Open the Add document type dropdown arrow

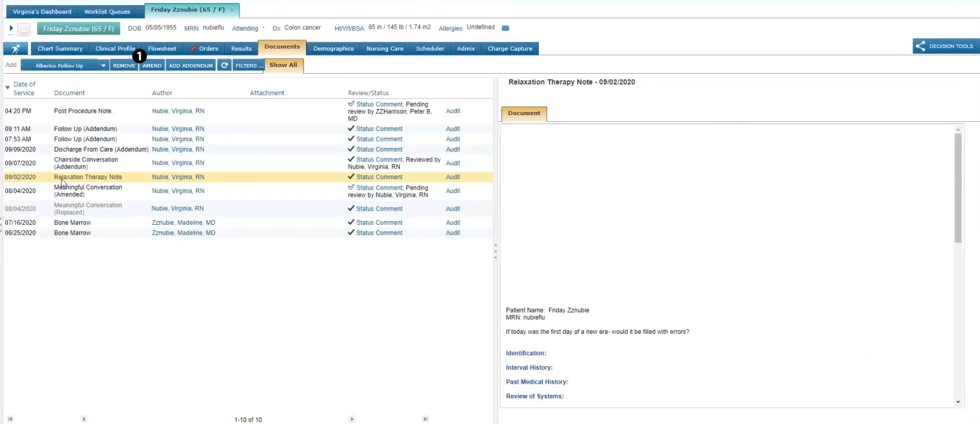[x=103, y=65]
